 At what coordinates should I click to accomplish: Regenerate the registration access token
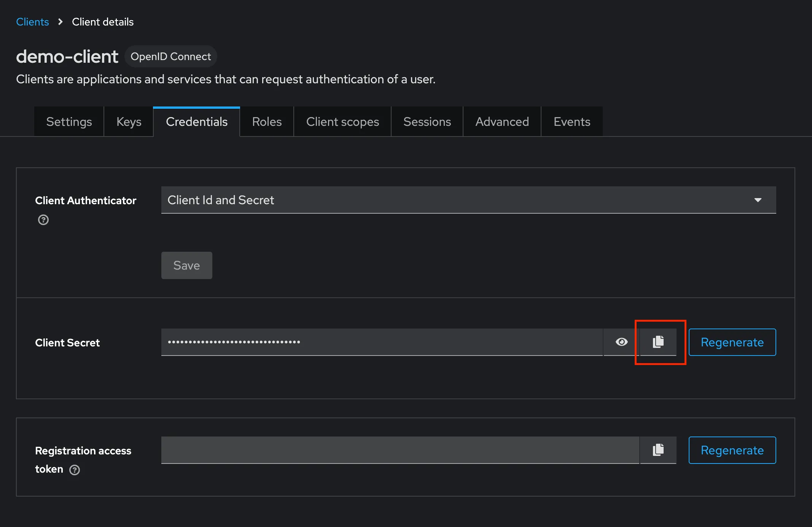pyautogui.click(x=732, y=450)
